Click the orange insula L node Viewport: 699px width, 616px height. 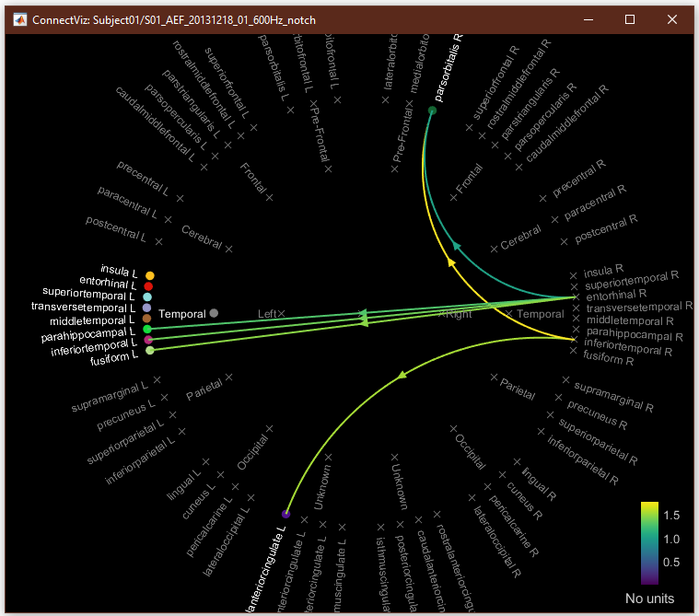(x=149, y=275)
